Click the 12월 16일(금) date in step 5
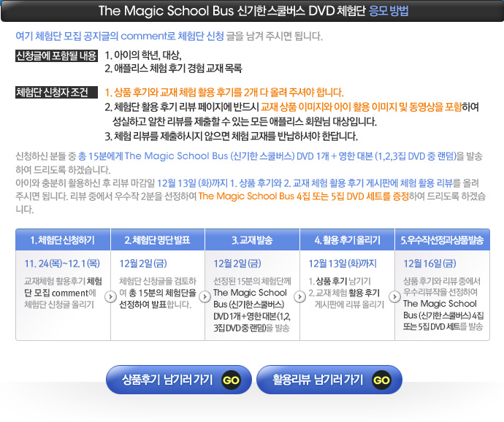Screen dimensions: 504x422 (x=429, y=263)
